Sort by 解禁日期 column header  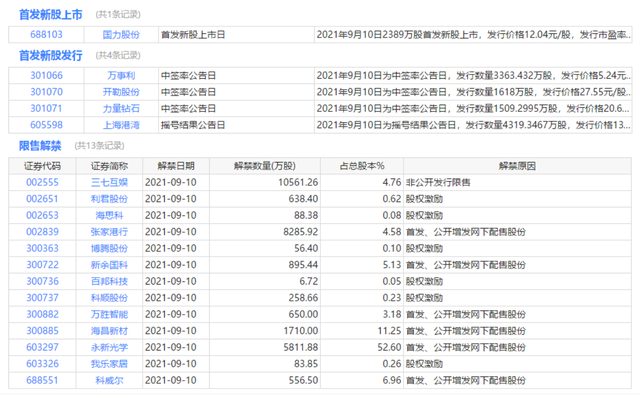coord(176,166)
